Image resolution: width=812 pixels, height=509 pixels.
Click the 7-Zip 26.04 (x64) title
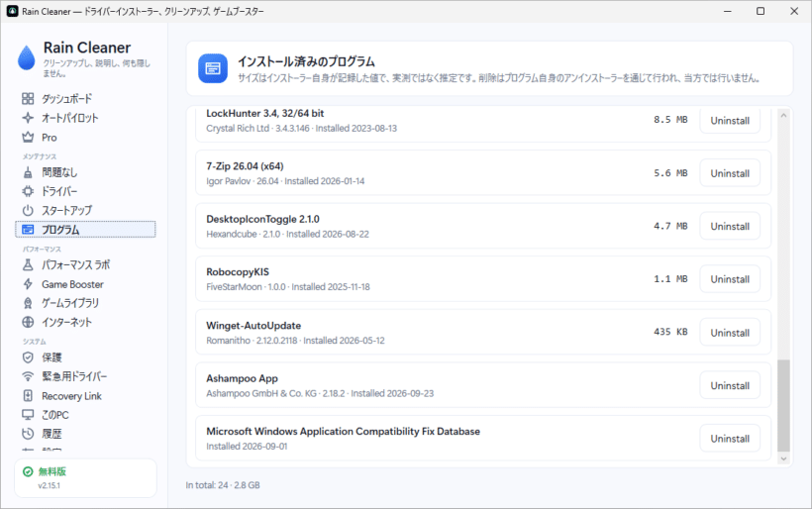245,166
